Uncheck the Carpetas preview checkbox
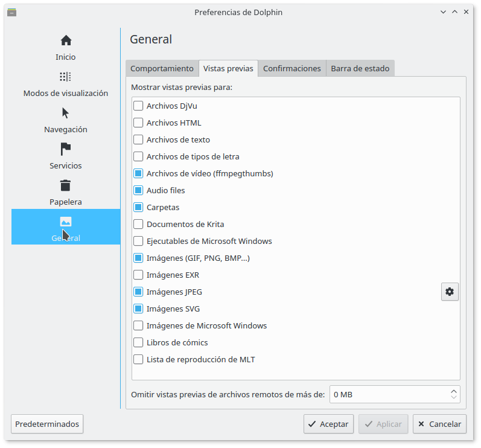 138,207
